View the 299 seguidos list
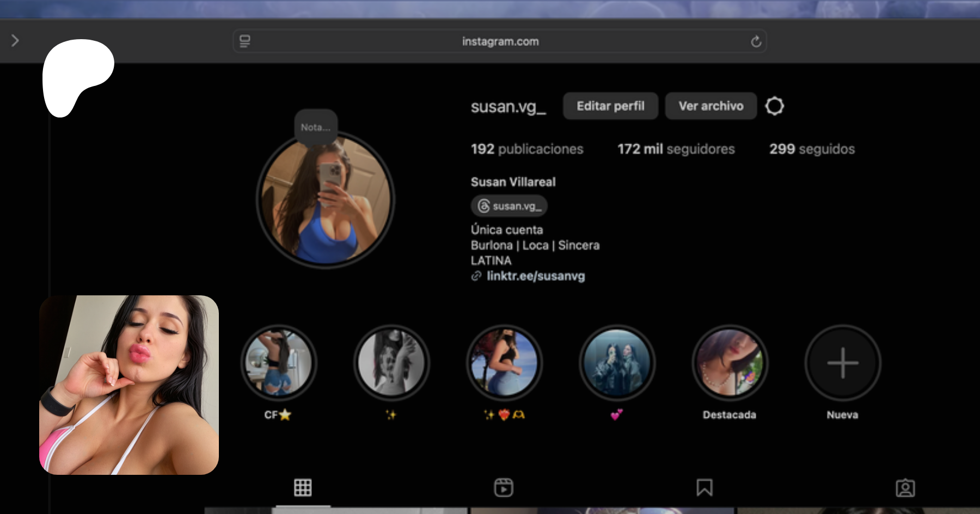The image size is (980, 514). click(812, 149)
